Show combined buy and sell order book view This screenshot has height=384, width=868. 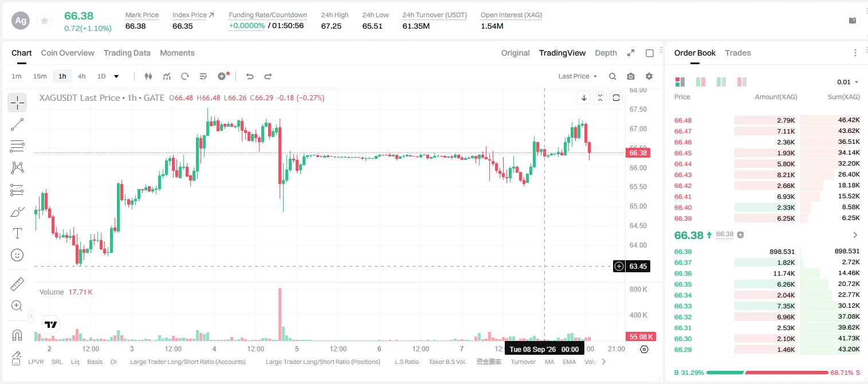click(680, 82)
